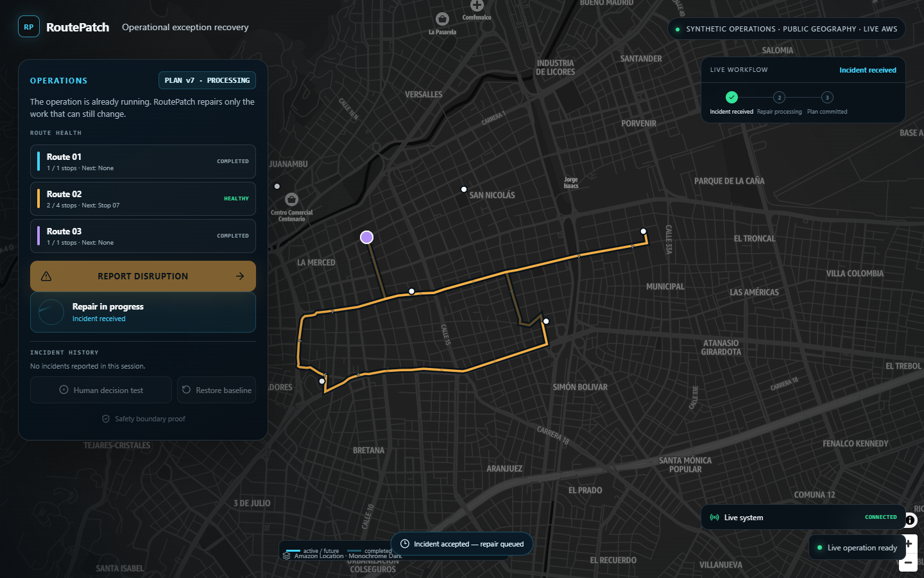924x578 pixels.
Task: Open the Route 03 card
Action: coord(143,236)
